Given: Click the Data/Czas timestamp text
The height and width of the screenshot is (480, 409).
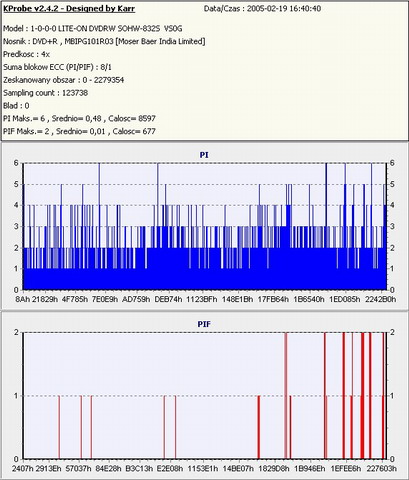Looking at the screenshot, I should click(262, 9).
